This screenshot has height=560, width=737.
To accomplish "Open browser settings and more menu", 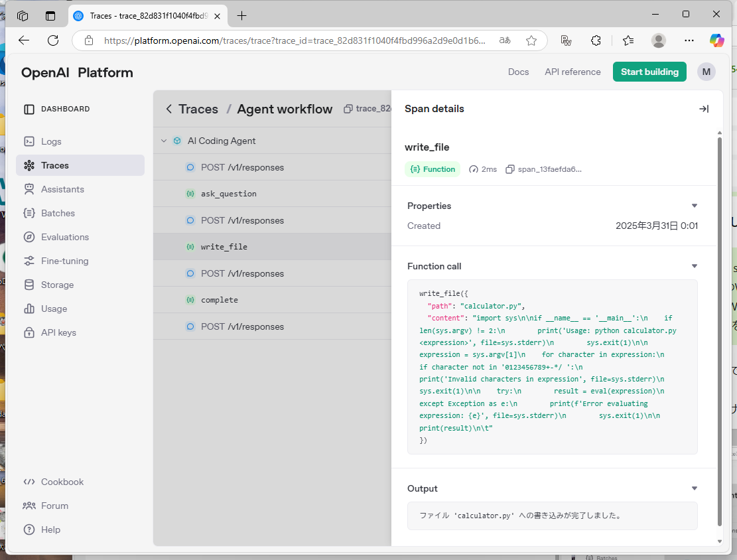I will (x=689, y=40).
